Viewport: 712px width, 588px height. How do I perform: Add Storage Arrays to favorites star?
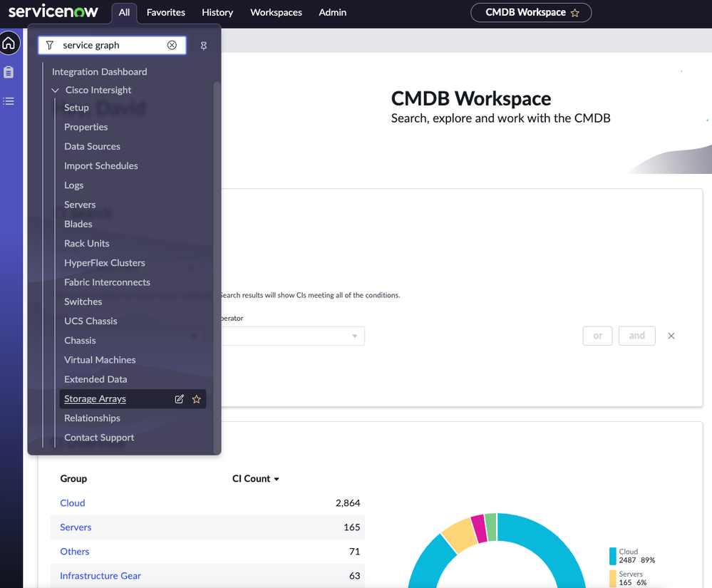(x=196, y=398)
